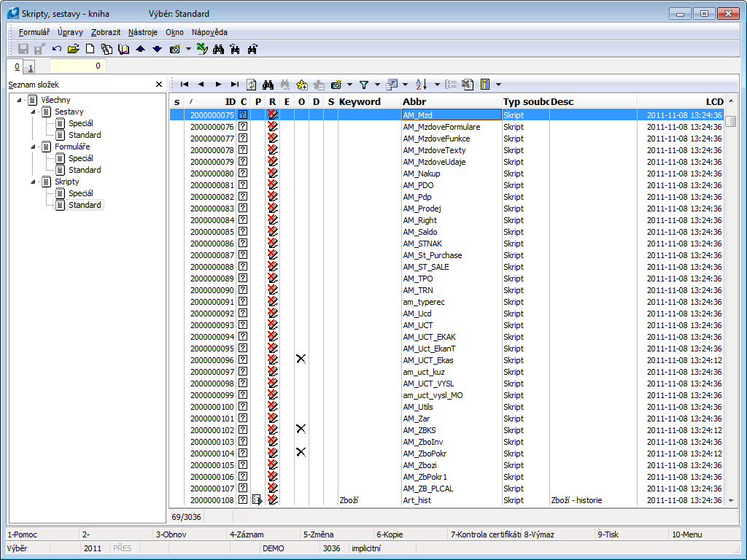Switch to tab 1

point(31,68)
